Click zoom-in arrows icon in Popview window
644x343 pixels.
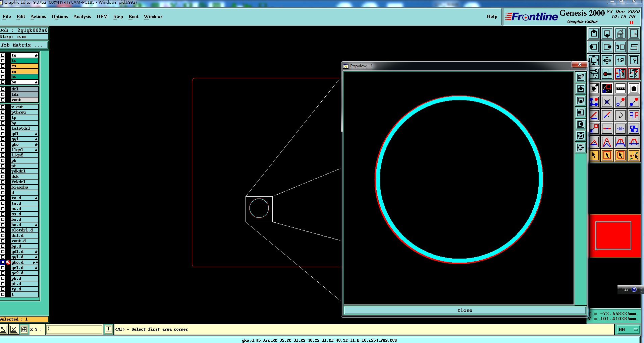(x=581, y=136)
